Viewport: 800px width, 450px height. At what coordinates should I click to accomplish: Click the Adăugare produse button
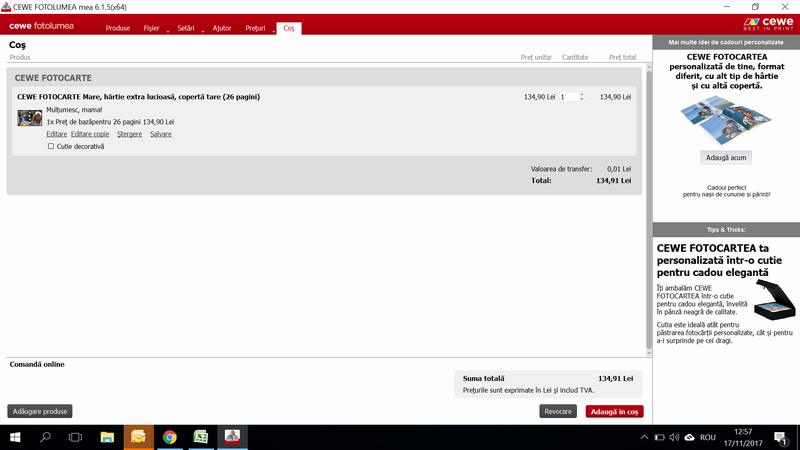click(40, 411)
